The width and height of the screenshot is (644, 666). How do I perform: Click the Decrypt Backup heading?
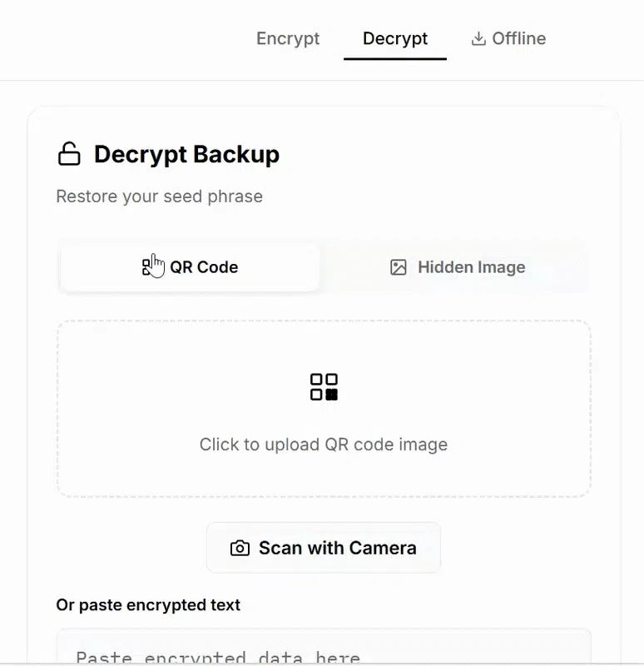point(186,154)
